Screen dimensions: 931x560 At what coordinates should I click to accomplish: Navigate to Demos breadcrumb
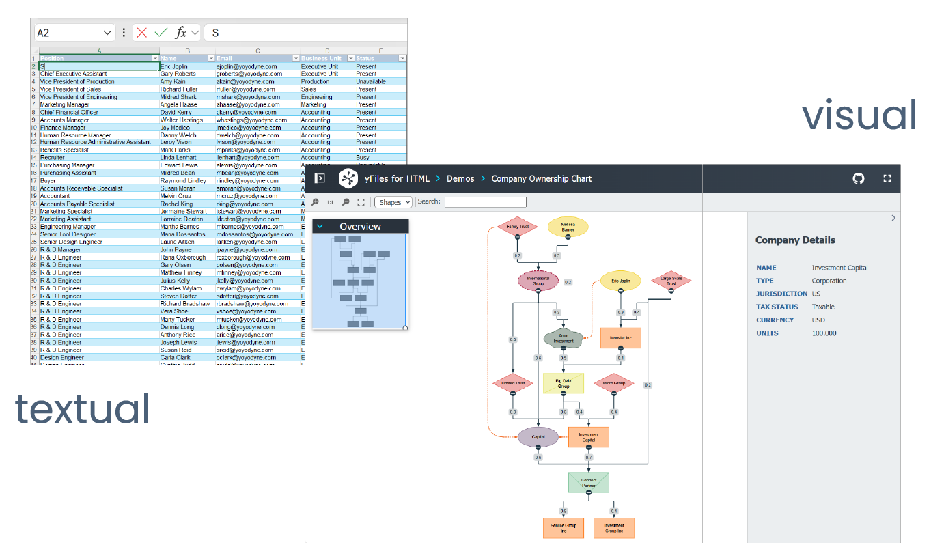click(x=460, y=178)
